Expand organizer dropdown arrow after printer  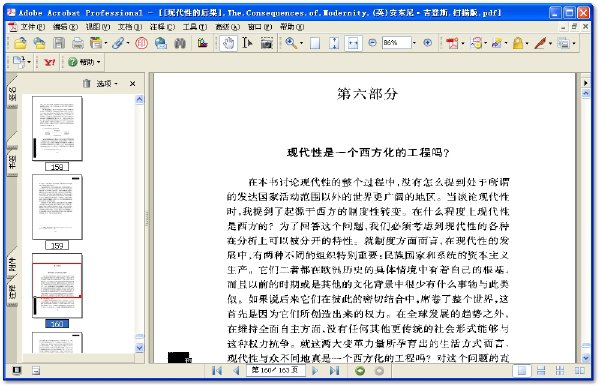click(106, 43)
